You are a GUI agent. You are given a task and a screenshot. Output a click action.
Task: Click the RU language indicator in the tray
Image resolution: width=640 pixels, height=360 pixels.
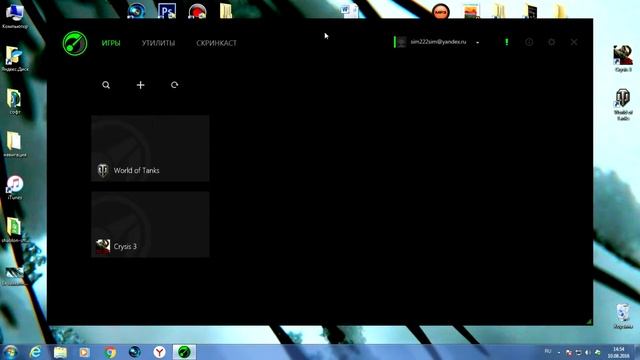pyautogui.click(x=548, y=351)
